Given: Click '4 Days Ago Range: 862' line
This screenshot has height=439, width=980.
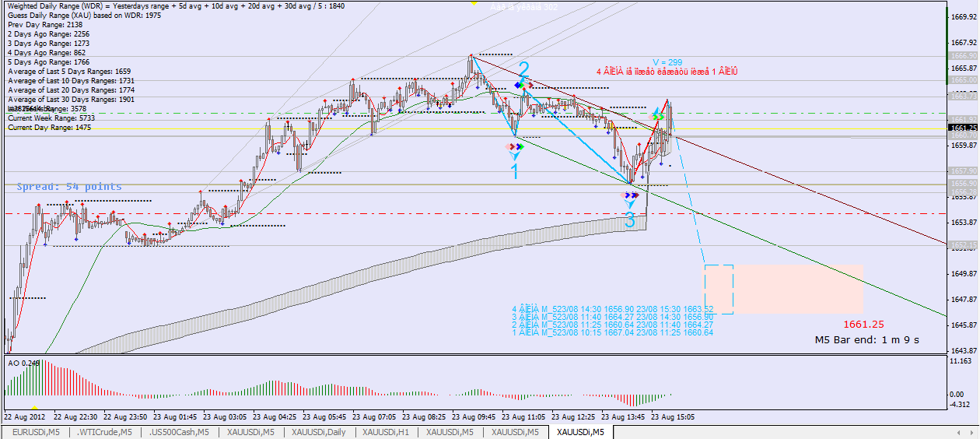Looking at the screenshot, I should pos(46,53).
